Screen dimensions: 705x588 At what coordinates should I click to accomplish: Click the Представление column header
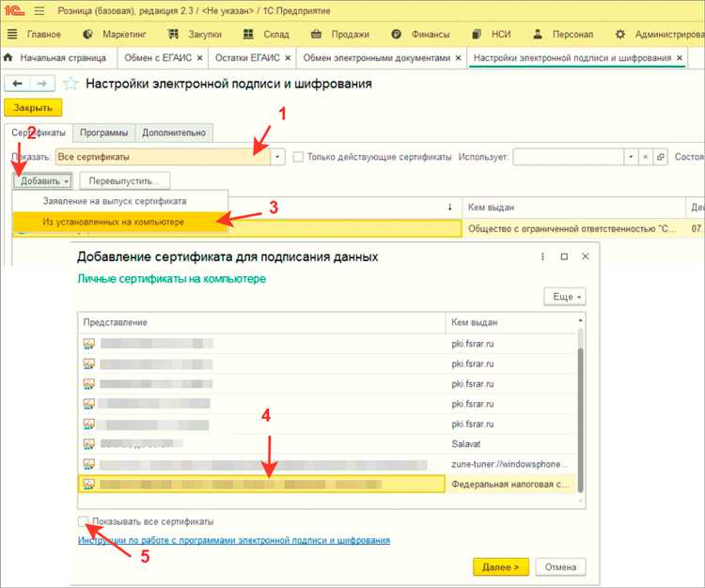point(261,322)
